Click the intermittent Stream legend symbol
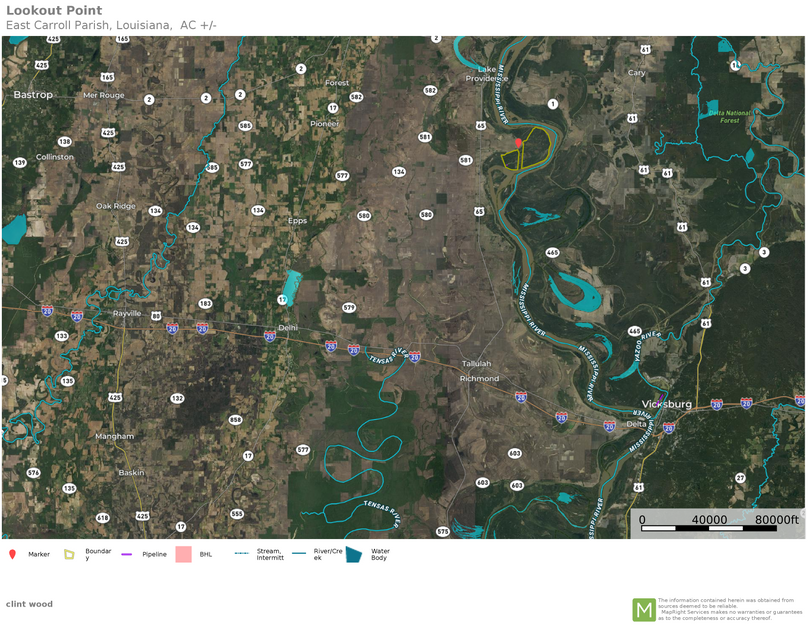The width and height of the screenshot is (808, 625). click(241, 553)
